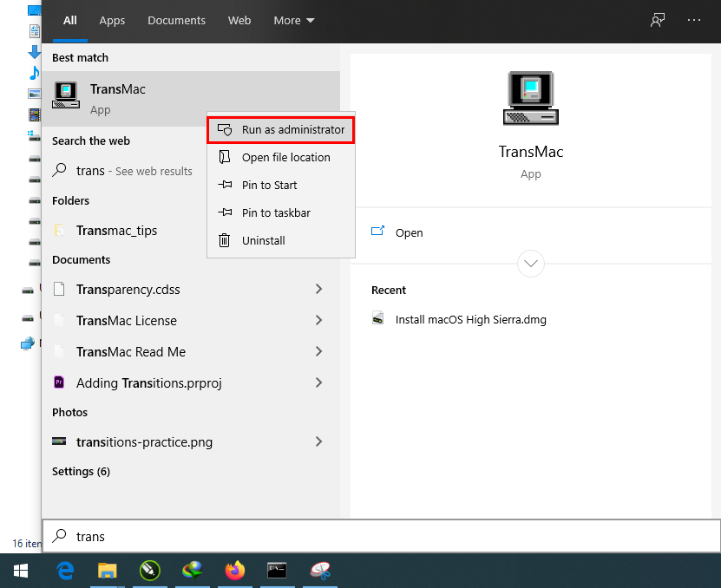
Task: Collapse the preview pane with the down chevron
Action: click(x=530, y=263)
